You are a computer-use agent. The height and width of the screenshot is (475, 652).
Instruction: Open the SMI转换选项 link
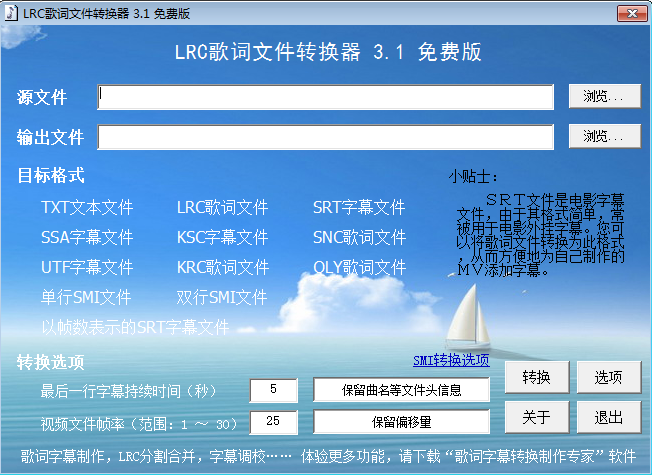click(x=451, y=360)
